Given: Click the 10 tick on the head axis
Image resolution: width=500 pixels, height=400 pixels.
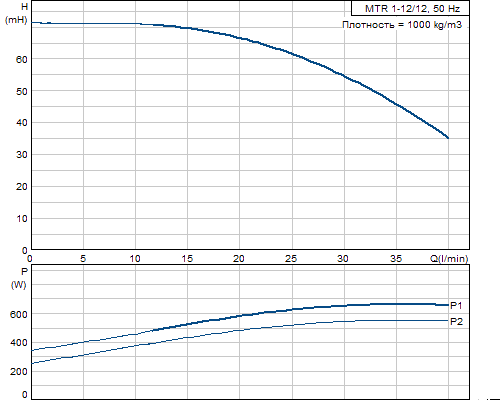Looking at the screenshot, I should click(x=22, y=219).
